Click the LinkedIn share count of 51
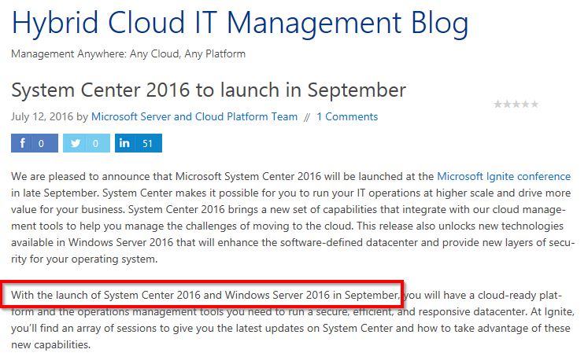 tap(147, 143)
